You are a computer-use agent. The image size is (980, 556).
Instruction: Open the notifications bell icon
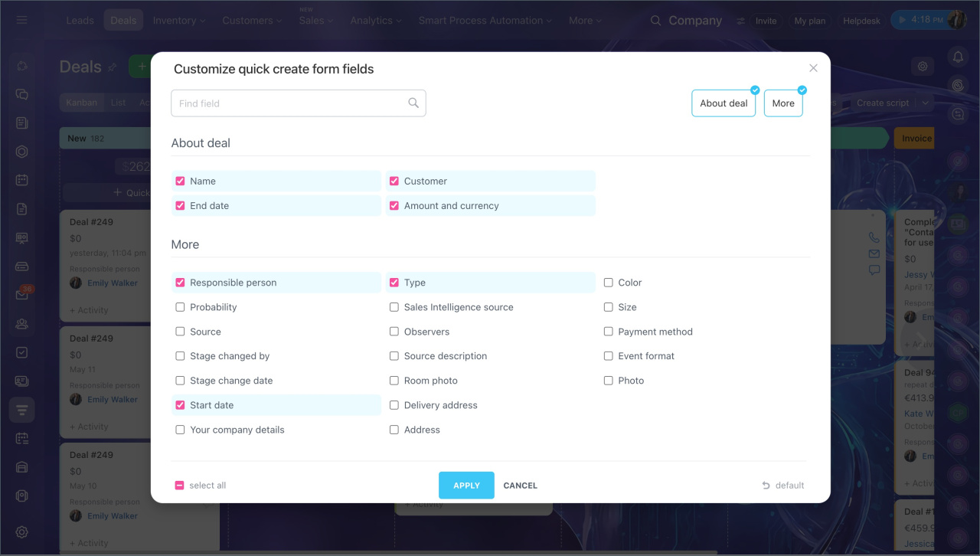click(x=958, y=56)
